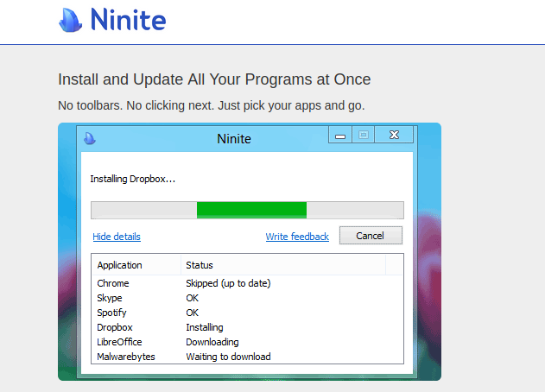
Task: Select the Dropbox application row
Action: click(248, 327)
